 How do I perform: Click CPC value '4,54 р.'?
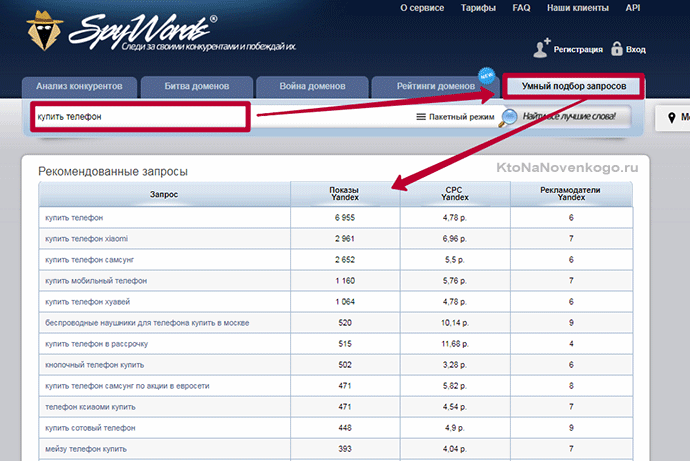tap(455, 407)
